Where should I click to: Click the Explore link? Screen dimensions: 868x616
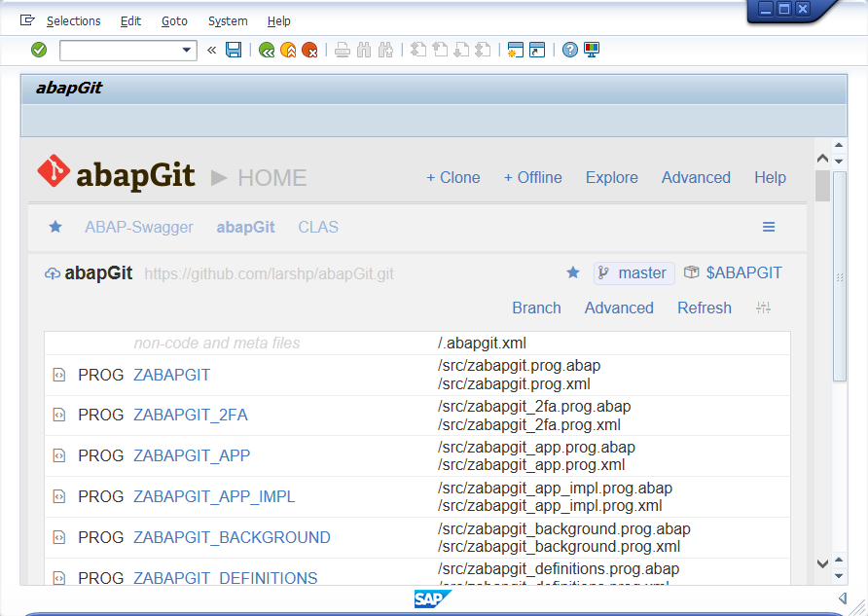(612, 178)
